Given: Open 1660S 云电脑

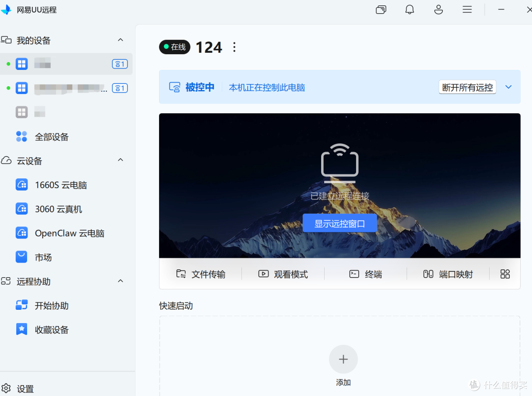Looking at the screenshot, I should tap(66, 185).
